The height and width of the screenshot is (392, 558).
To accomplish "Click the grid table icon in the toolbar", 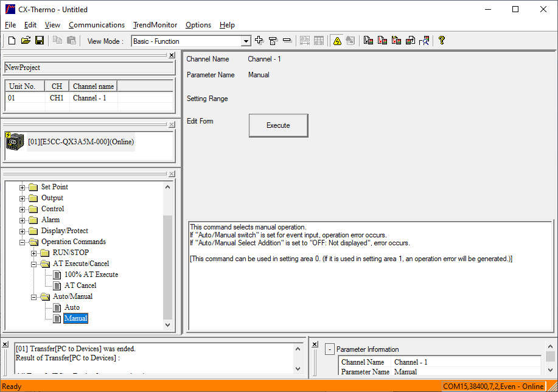I will [x=319, y=41].
